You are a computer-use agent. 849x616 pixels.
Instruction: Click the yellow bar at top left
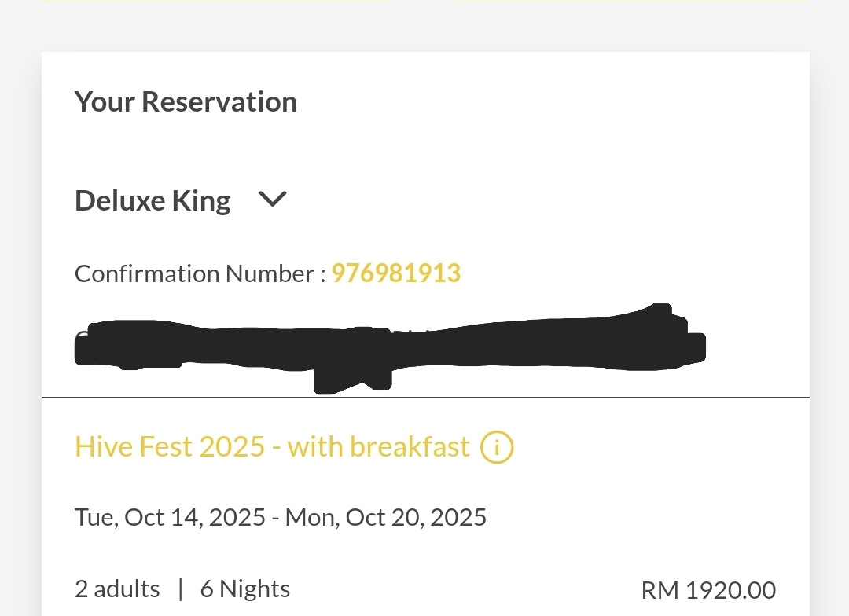coord(215,1)
